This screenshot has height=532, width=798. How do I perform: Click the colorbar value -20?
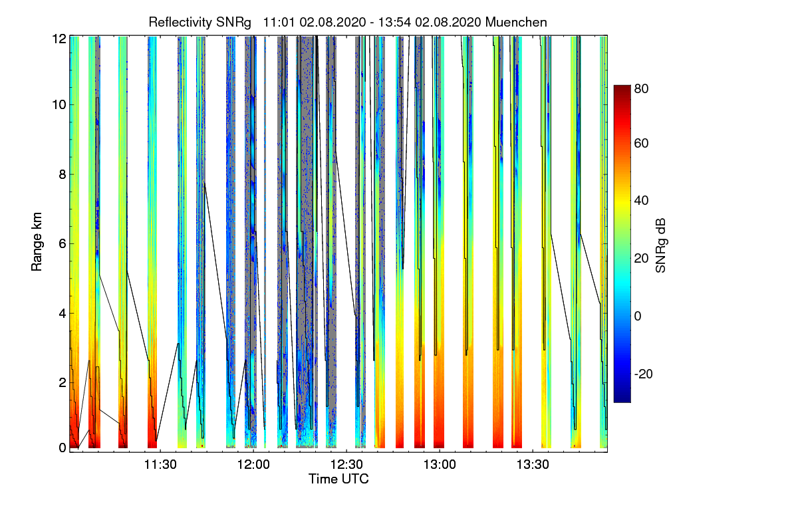pyautogui.click(x=644, y=374)
